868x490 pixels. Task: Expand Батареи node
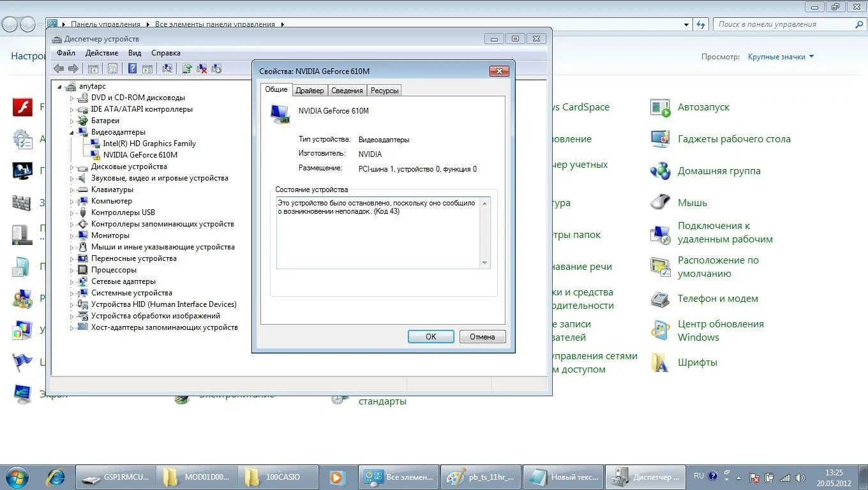(x=71, y=121)
